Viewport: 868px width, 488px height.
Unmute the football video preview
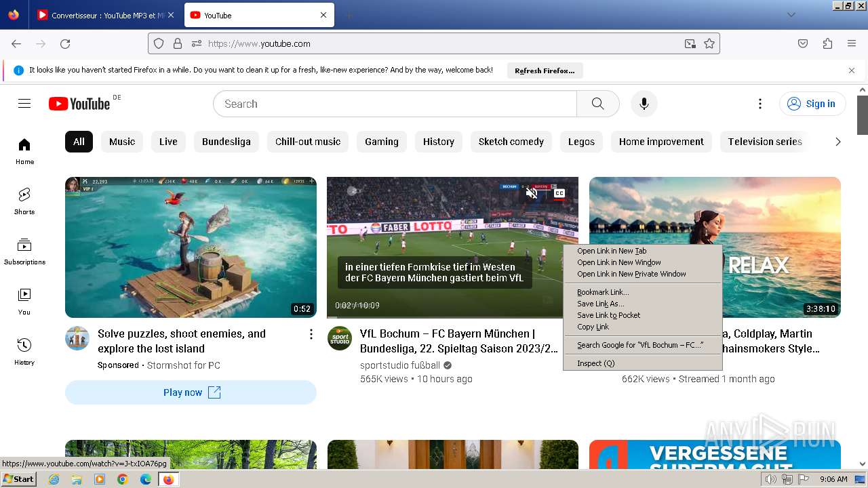click(x=532, y=194)
